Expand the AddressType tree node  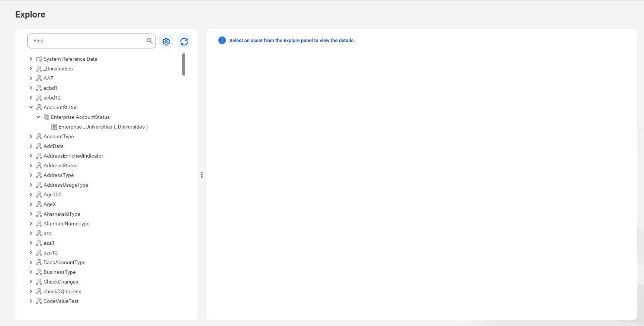[31, 175]
